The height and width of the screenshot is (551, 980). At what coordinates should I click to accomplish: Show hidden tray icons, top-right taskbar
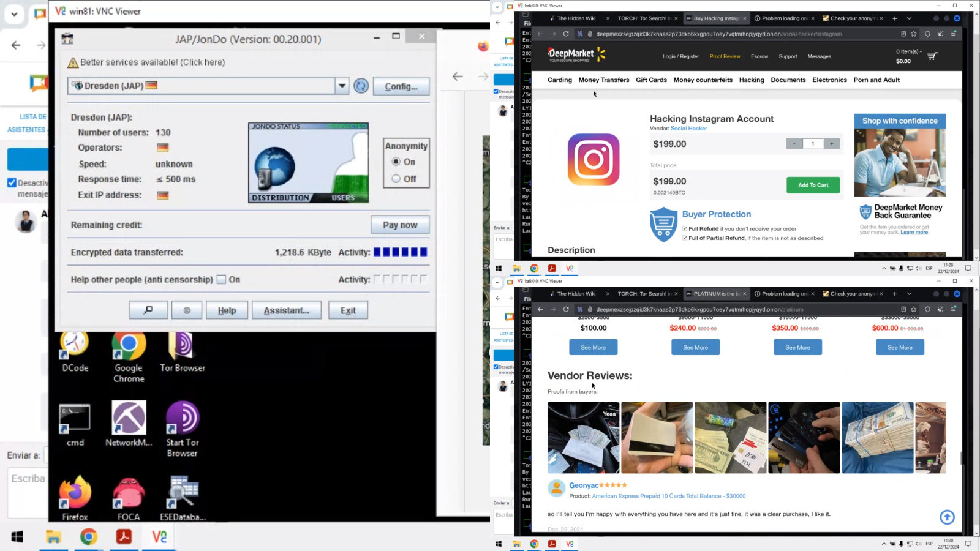click(884, 268)
